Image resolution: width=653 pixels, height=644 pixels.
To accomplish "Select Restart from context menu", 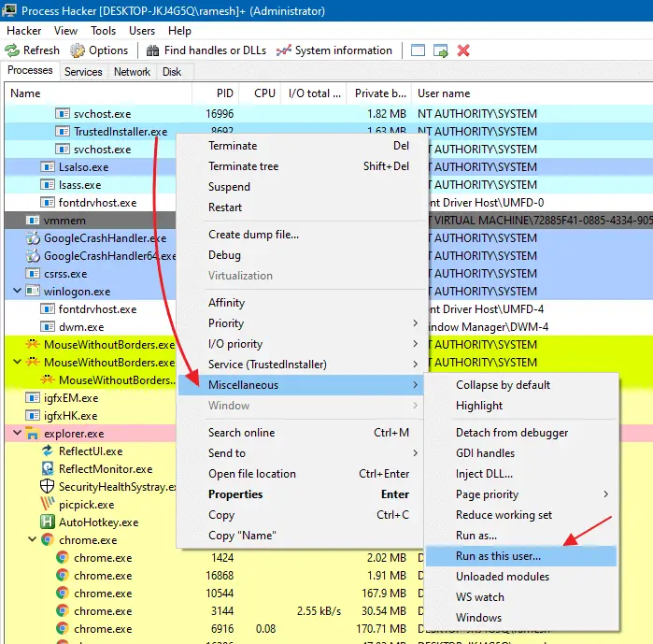I will pyautogui.click(x=303, y=207).
